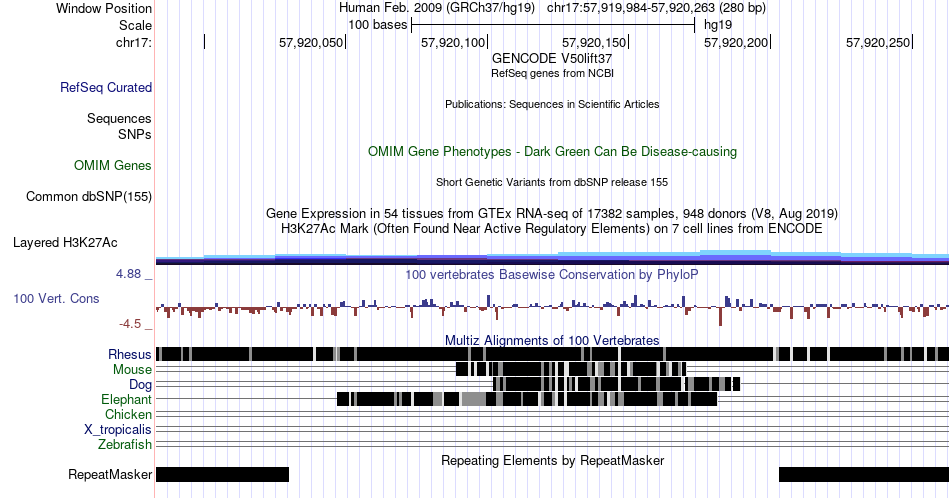Click the 57,920,200 ruler position
The width and height of the screenshot is (950, 498).
click(x=736, y=42)
